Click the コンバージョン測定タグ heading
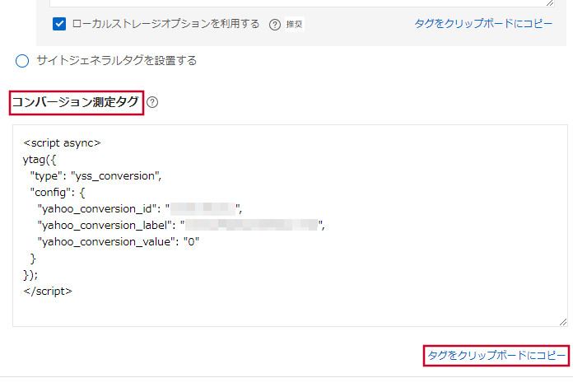 pos(76,102)
